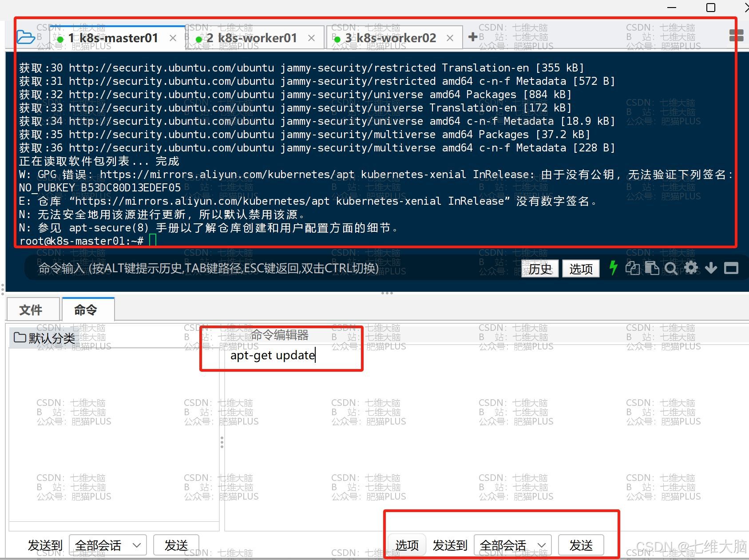Click the green status dot of k8s-master01
Screen dimensions: 749x560
coord(60,39)
